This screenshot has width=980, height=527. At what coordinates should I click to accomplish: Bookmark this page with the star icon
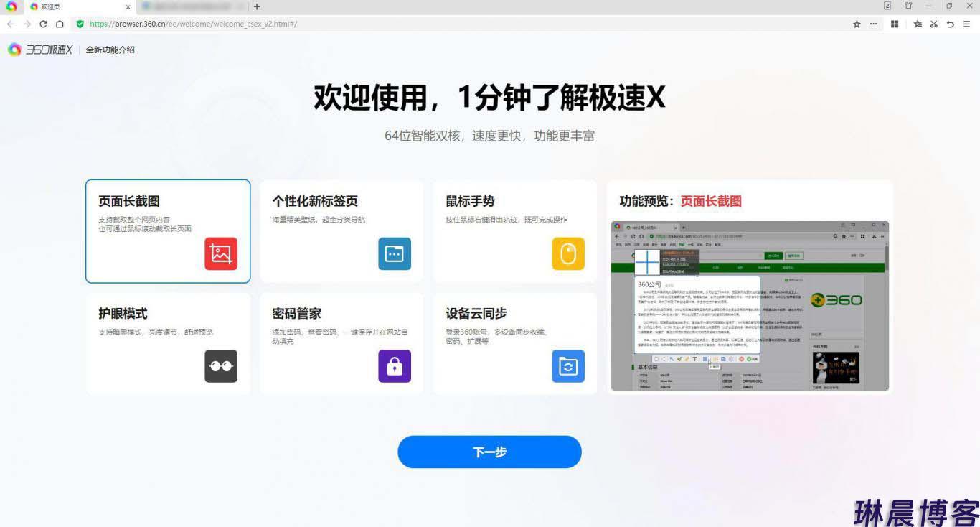[857, 24]
